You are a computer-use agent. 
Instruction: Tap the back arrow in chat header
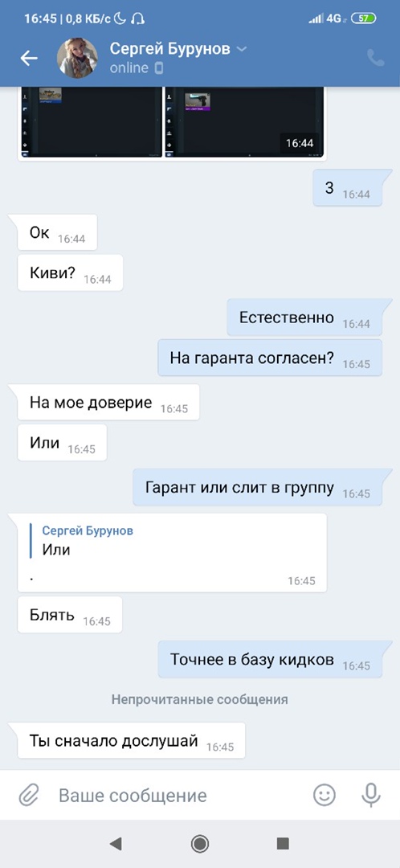[x=29, y=58]
